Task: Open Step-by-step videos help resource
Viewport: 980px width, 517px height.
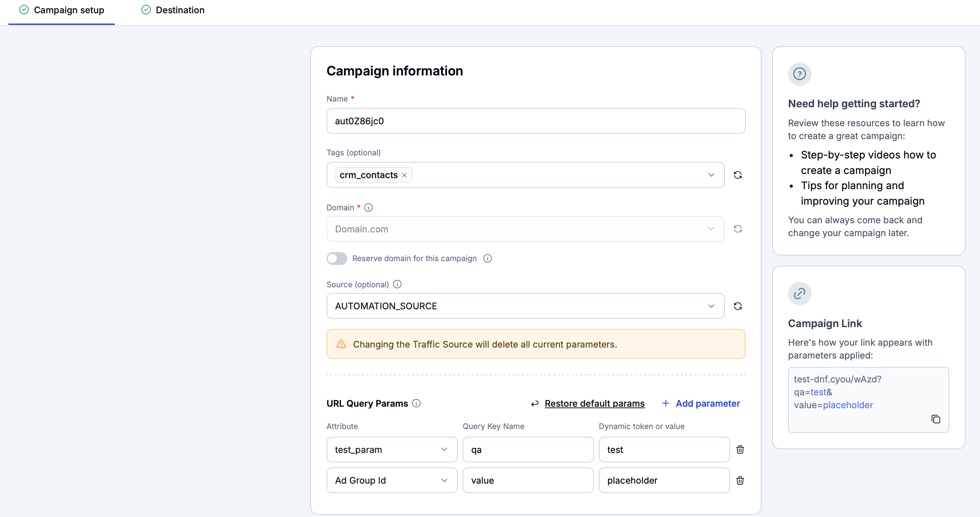Action: tap(868, 163)
